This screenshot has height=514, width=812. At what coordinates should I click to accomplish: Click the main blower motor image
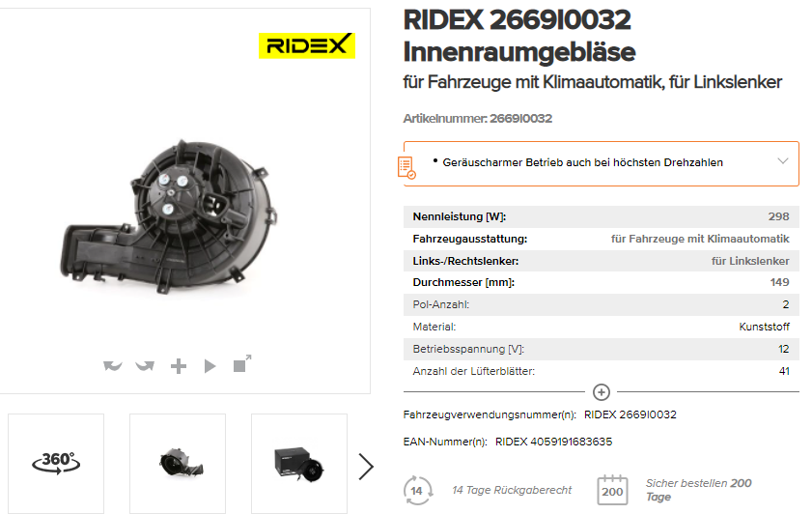pos(169,216)
